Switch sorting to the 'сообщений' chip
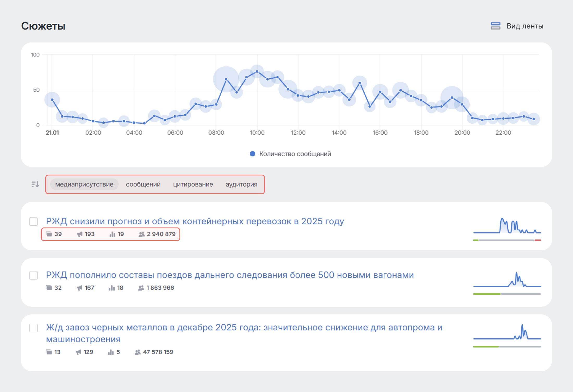 [x=143, y=184]
